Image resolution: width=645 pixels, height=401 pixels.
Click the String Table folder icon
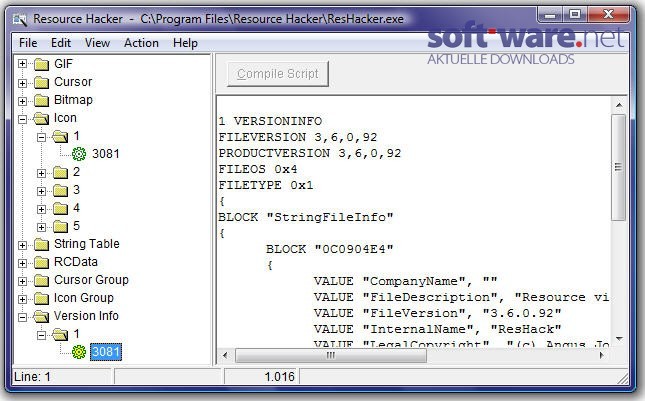pyautogui.click(x=41, y=244)
